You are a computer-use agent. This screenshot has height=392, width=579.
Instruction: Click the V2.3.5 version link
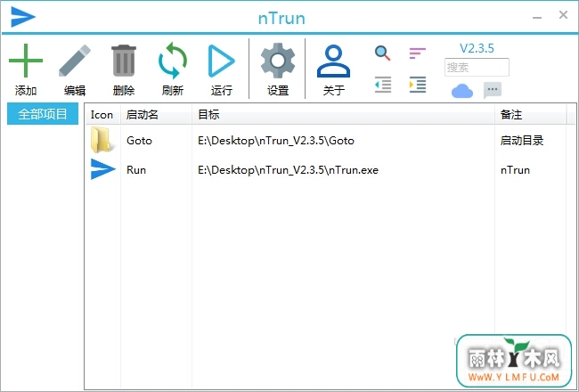click(x=477, y=48)
